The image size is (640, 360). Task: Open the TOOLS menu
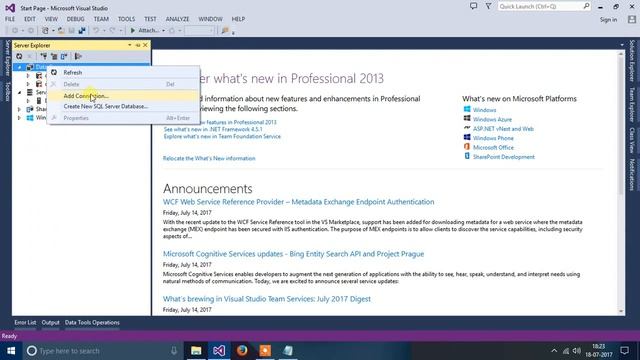(127, 19)
